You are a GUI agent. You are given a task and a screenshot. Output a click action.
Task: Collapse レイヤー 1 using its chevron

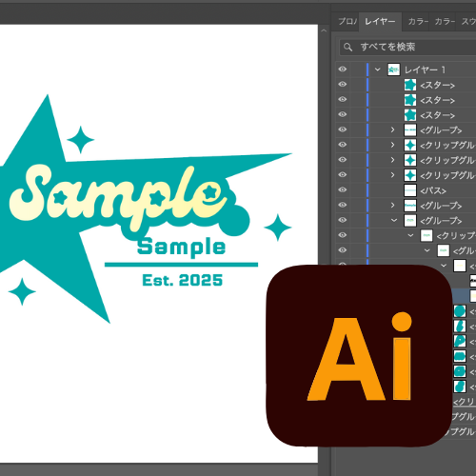377,69
